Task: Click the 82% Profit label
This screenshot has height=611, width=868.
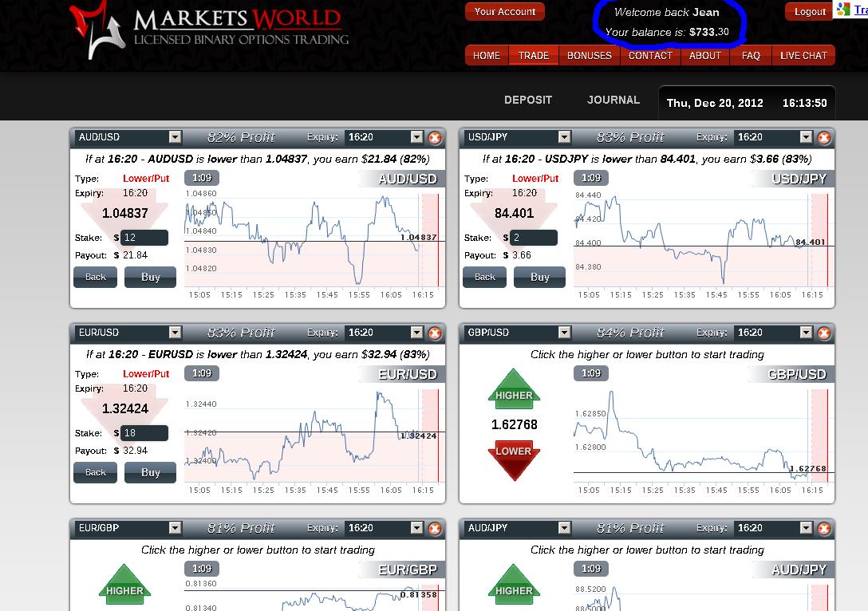Action: [x=241, y=137]
